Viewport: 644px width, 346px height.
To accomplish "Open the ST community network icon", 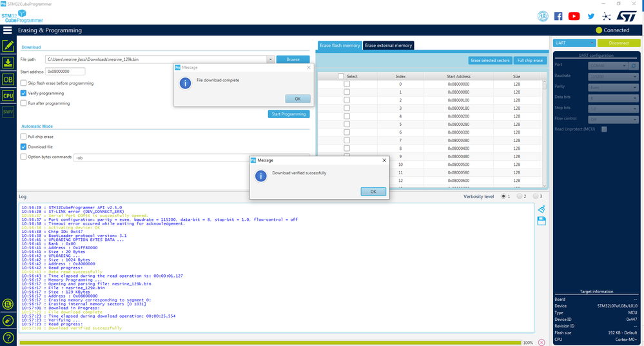I will point(606,16).
